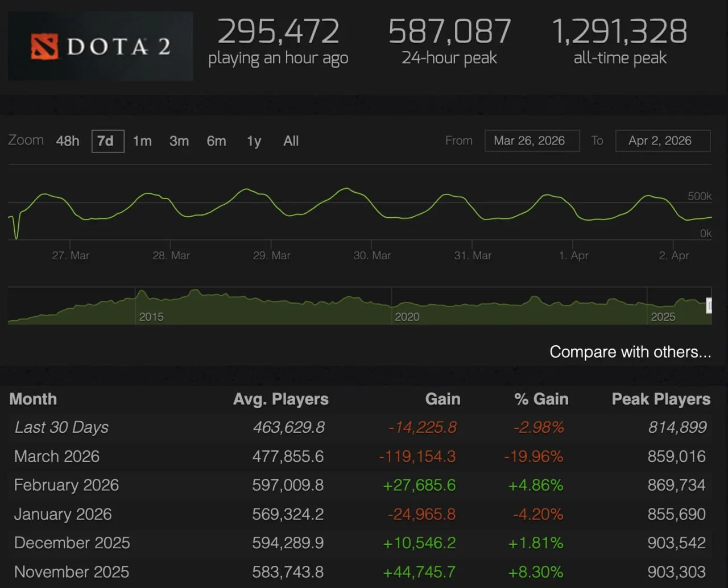Viewport: 728px width, 588px height.
Task: Open Compare with others link
Action: (630, 352)
